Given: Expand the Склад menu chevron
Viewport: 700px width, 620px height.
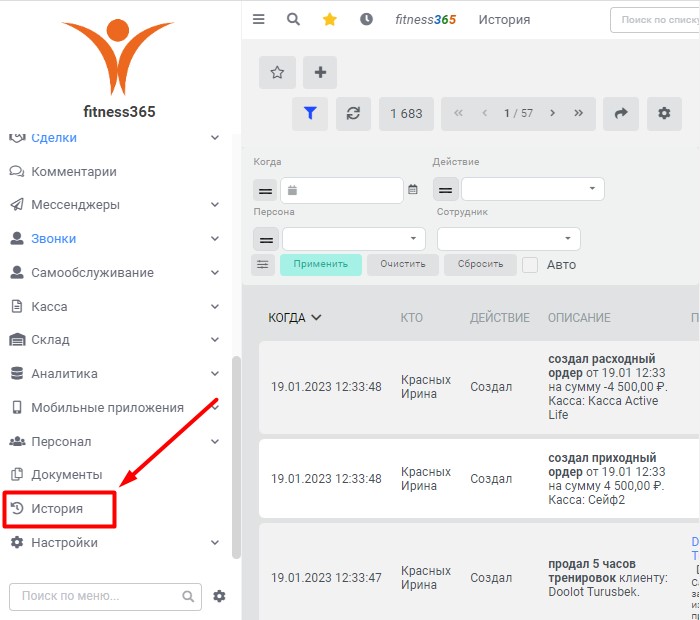Looking at the screenshot, I should [215, 339].
